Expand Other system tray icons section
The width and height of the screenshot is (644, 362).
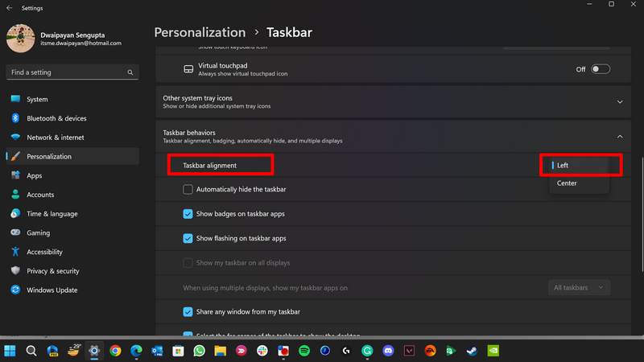pos(620,102)
